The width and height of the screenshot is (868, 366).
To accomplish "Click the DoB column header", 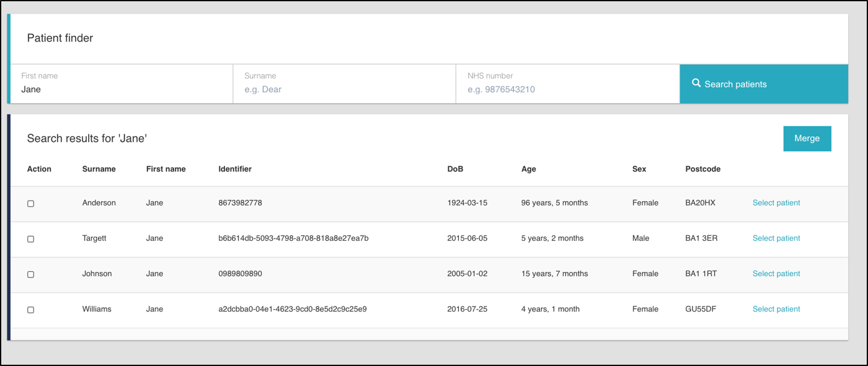I will [x=455, y=169].
